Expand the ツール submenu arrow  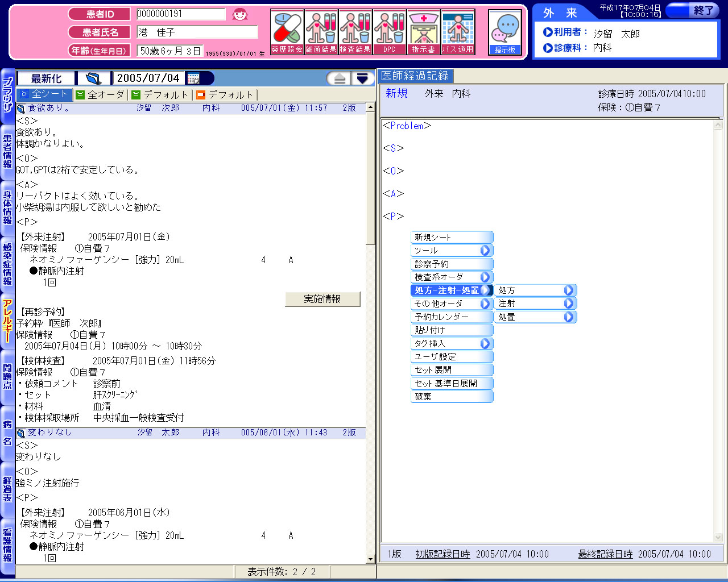485,251
